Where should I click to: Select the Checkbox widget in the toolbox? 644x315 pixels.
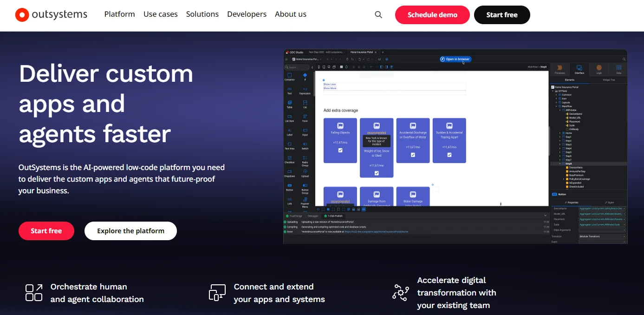point(290,159)
